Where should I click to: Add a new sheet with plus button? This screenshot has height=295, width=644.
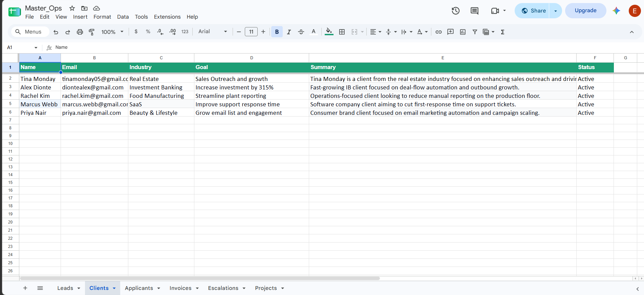pyautogui.click(x=25, y=288)
